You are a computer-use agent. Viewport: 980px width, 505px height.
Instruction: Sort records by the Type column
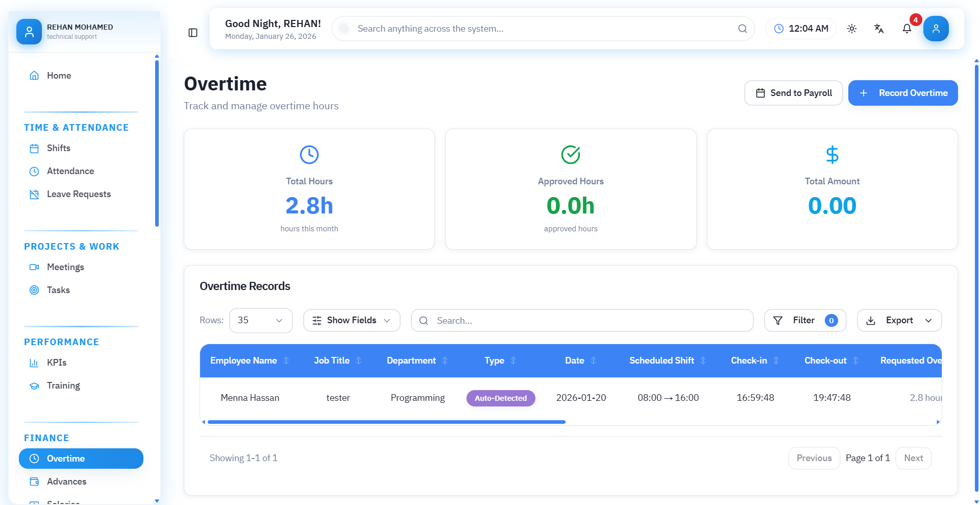(513, 360)
